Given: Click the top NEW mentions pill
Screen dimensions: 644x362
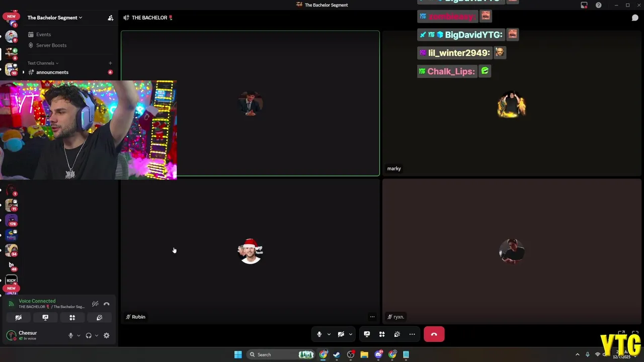Looking at the screenshot, I should (11, 17).
